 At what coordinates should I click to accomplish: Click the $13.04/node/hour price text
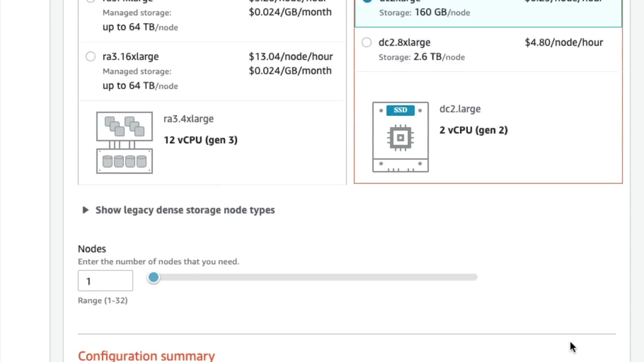point(290,57)
